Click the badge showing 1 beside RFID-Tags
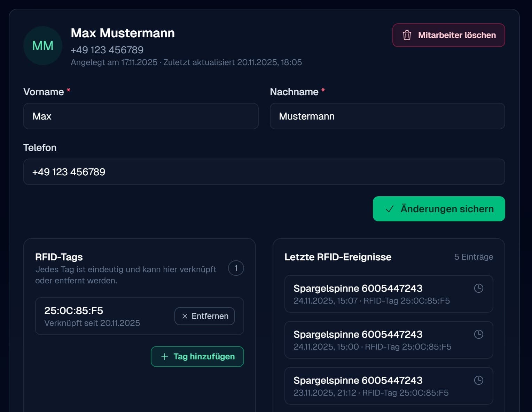The width and height of the screenshot is (532, 412). click(x=236, y=268)
